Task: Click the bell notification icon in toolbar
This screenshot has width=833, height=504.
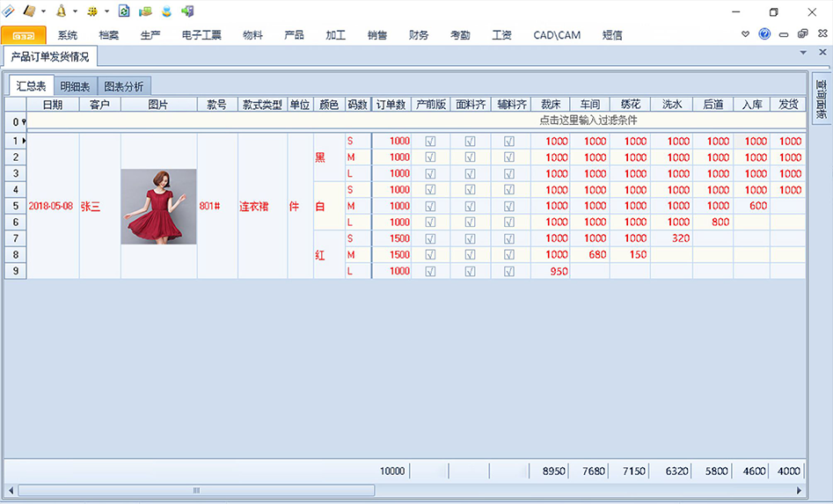Action: pyautogui.click(x=61, y=11)
